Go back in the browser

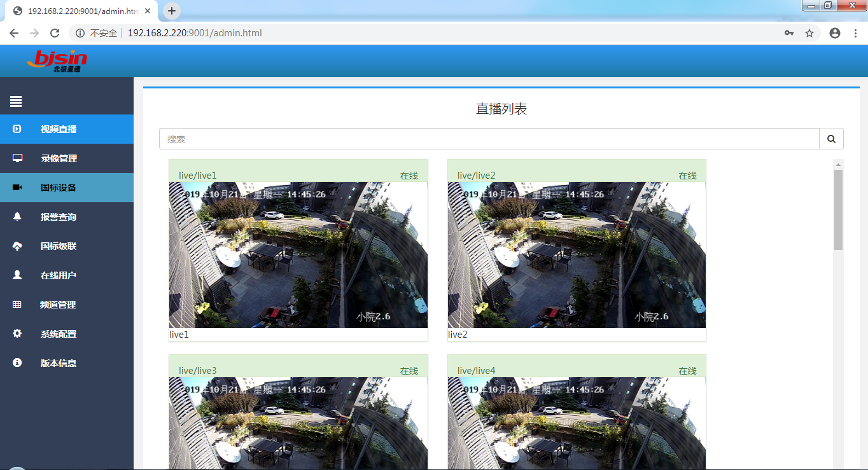click(14, 33)
